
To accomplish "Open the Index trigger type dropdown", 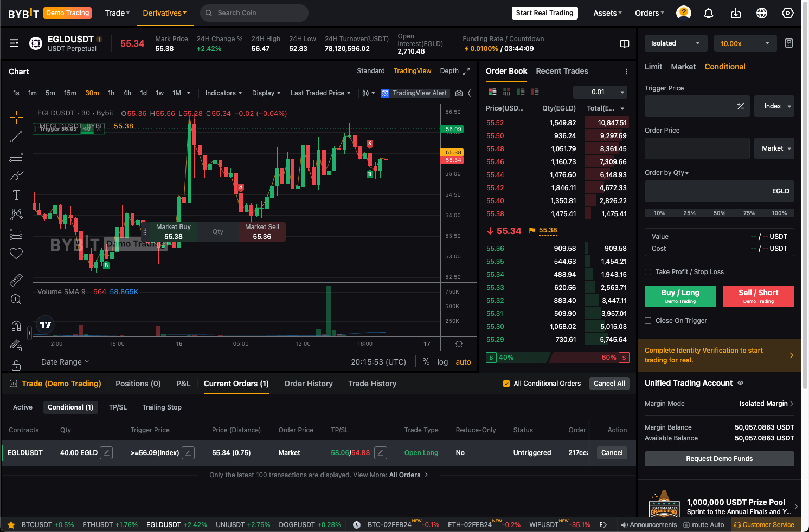I will tap(774, 106).
